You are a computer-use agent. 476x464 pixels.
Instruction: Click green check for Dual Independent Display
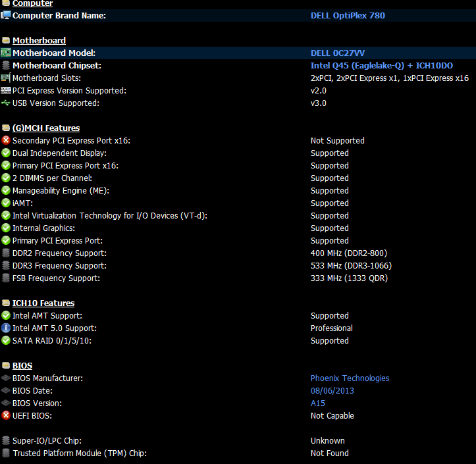[6, 153]
